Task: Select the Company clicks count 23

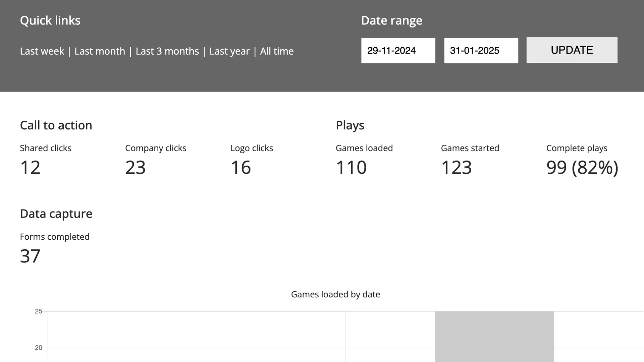Action: 136,167
